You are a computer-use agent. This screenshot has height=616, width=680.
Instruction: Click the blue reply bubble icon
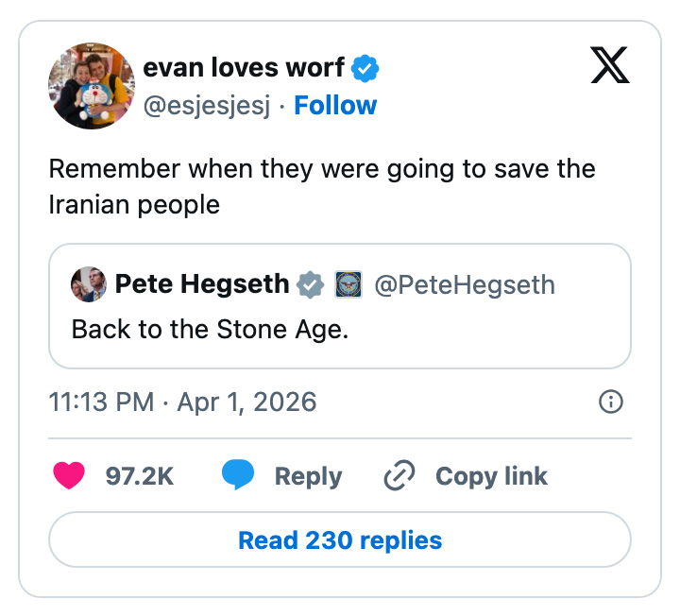point(238,475)
